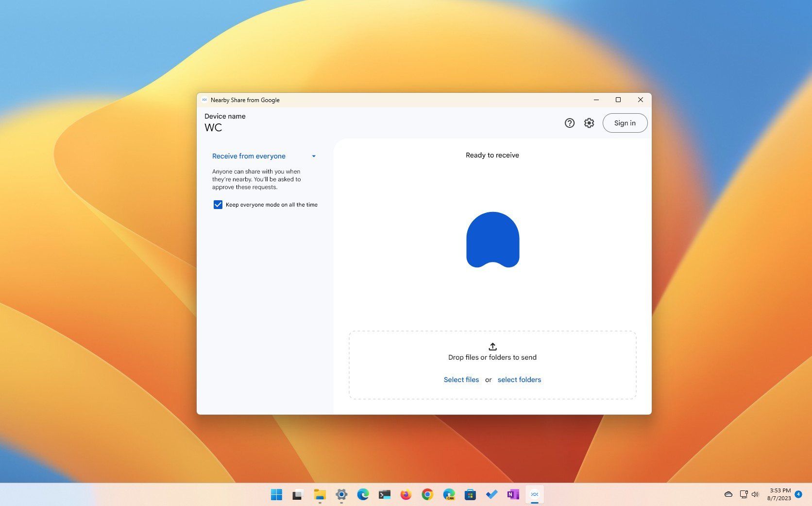Open Windows Terminal from the taskbar
Image resolution: width=812 pixels, height=506 pixels.
385,494
